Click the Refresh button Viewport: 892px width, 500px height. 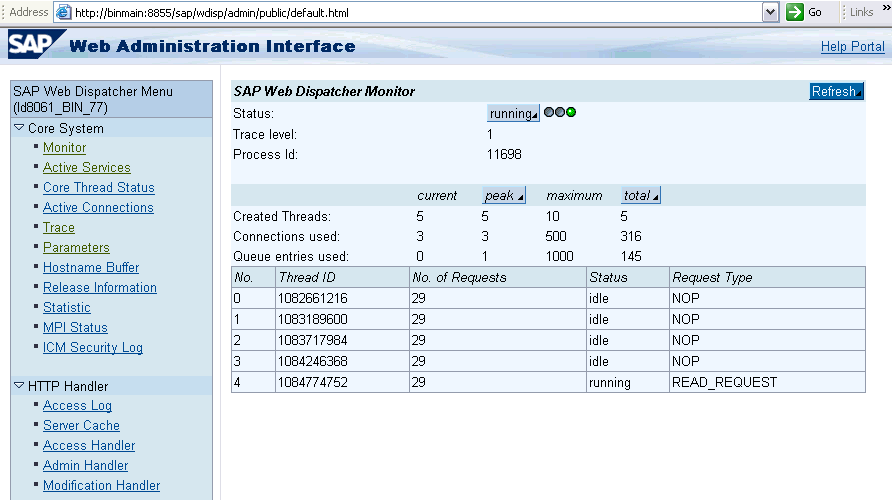(836, 92)
